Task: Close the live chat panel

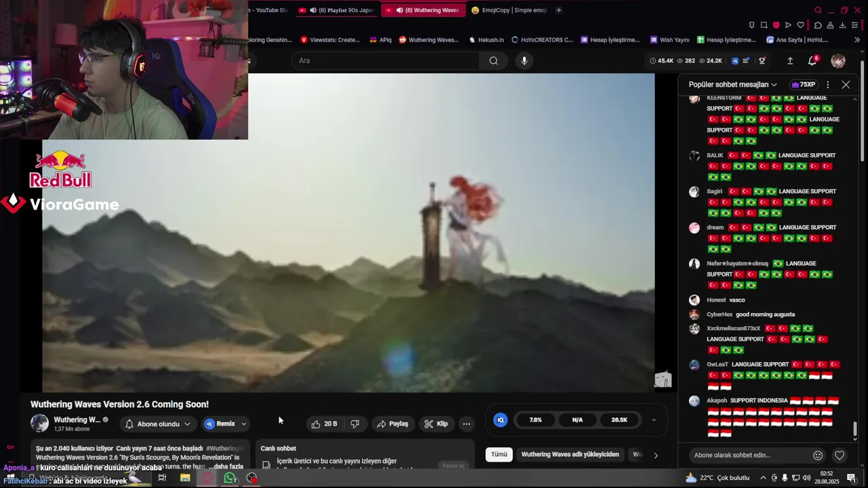Action: [x=846, y=85]
